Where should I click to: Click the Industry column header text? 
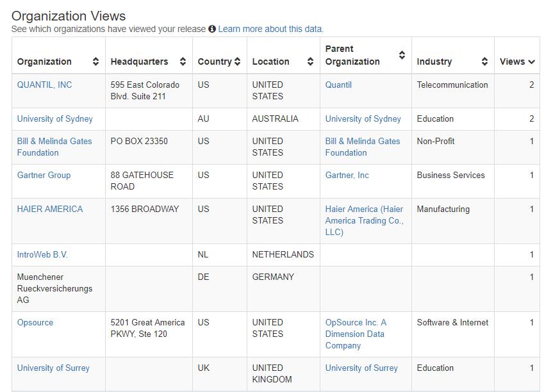click(434, 61)
